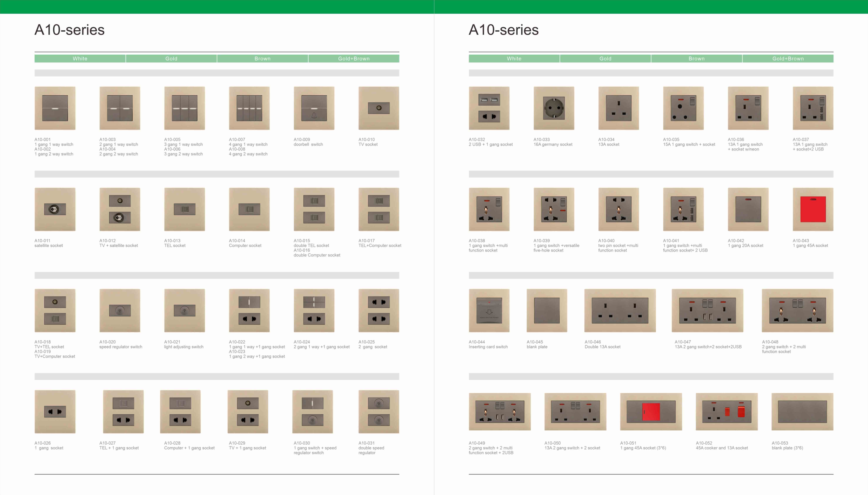Select the A10-012 TV + satellite socket image
Screen dimensions: 868x495
(120, 209)
